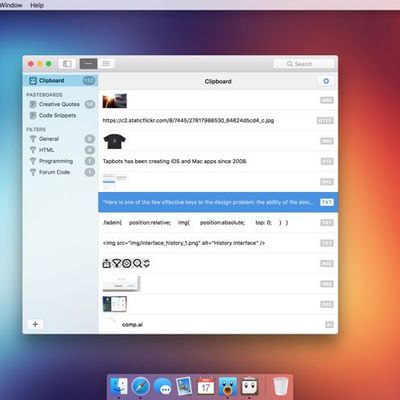400x400 pixels.
Task: Select the 'Tapbots has been creating' clipping
Action: pyautogui.click(x=218, y=161)
